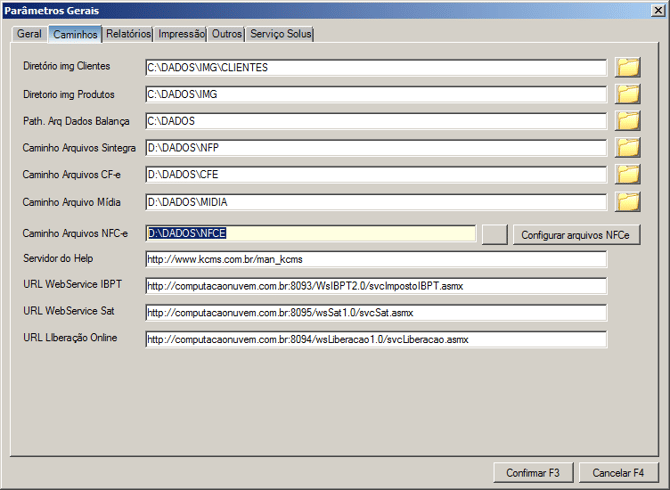670x490 pixels.
Task: Browse folder for Caminho Arquivos Sintegra
Action: [x=627, y=148]
